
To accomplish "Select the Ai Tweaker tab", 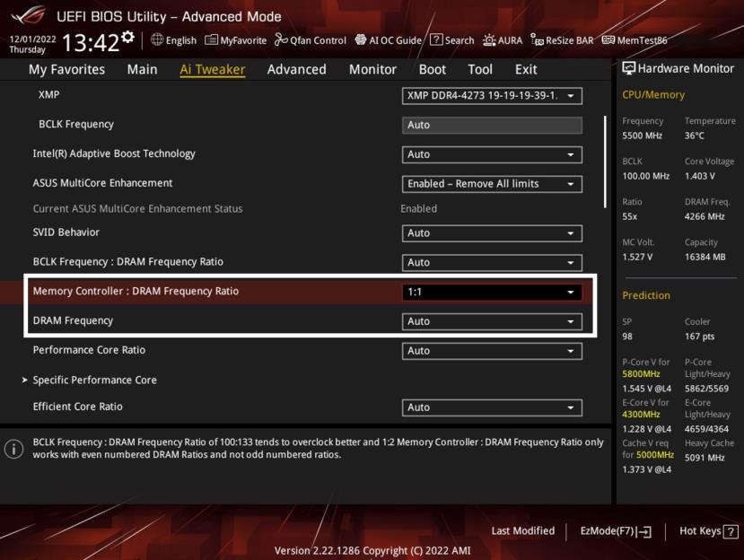I will [x=212, y=70].
